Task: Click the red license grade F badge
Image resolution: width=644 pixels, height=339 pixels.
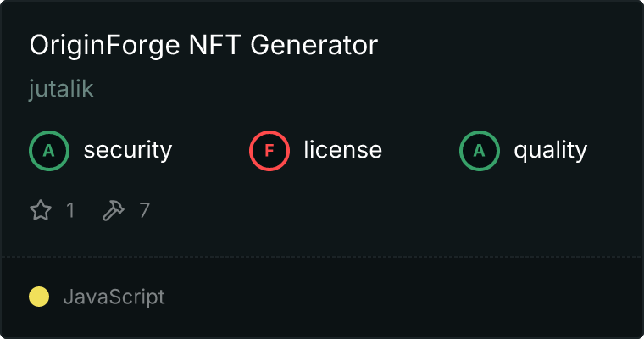Action: pos(269,151)
